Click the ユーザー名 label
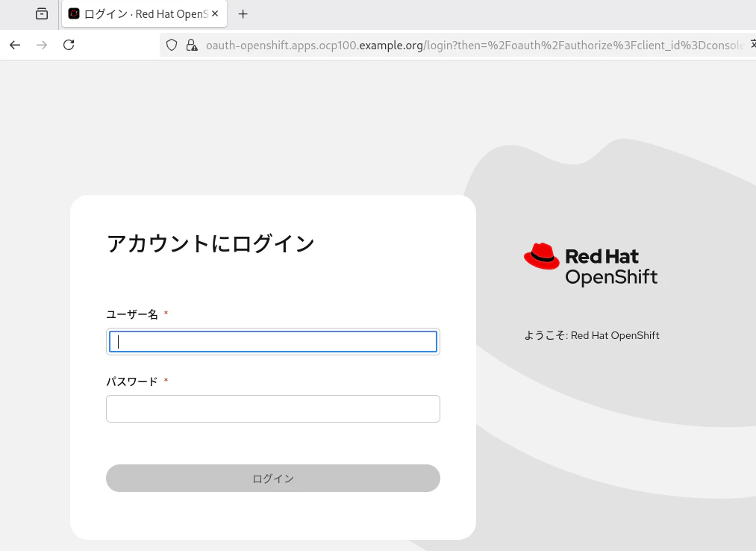This screenshot has width=756, height=551. click(132, 314)
